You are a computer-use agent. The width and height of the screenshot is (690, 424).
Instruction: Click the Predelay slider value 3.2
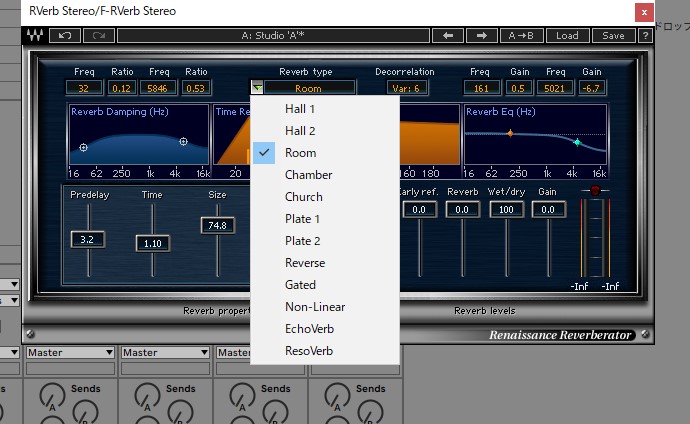coord(88,240)
